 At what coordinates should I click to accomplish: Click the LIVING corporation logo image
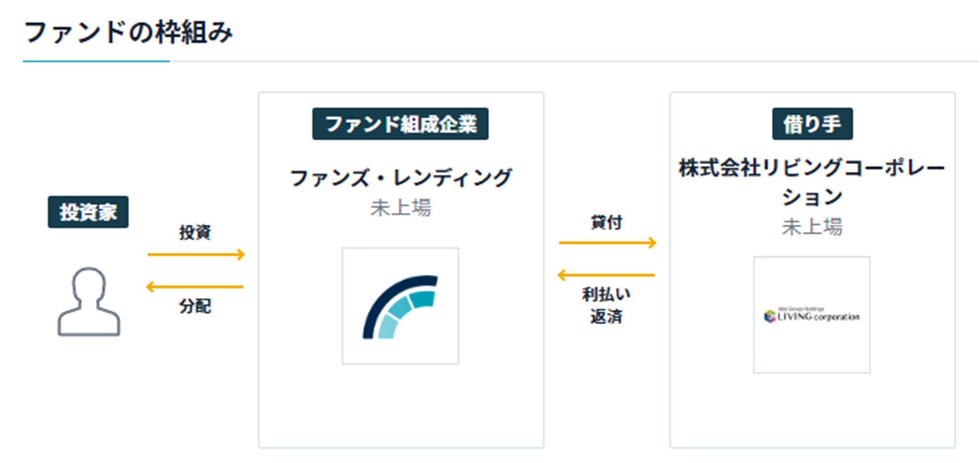pos(811,315)
